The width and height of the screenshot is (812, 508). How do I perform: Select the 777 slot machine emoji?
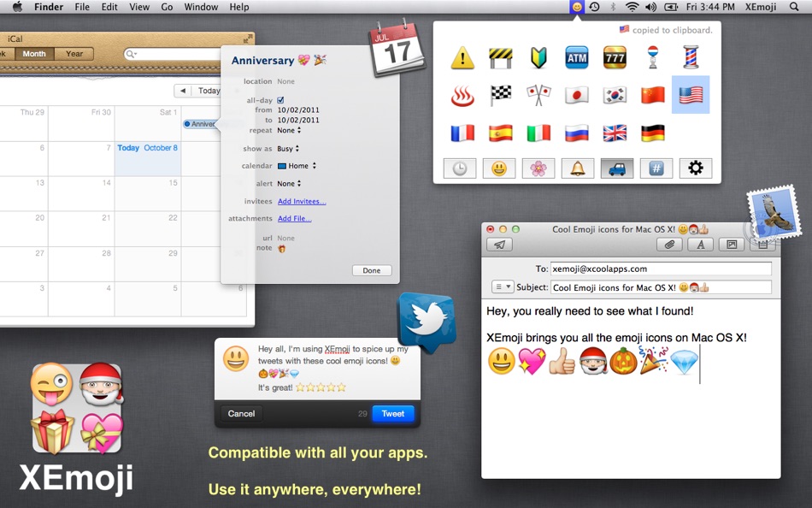coord(615,57)
